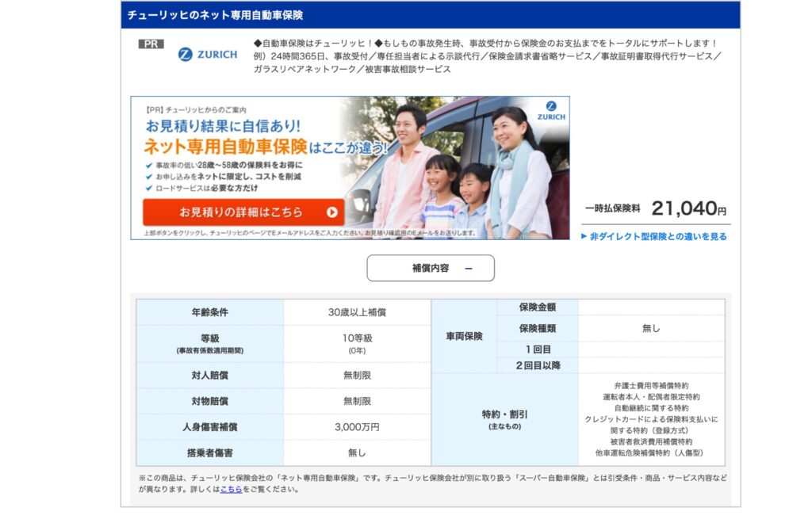Click the Zurich logo beside the PR badge
The image size is (812, 523).
tap(207, 54)
